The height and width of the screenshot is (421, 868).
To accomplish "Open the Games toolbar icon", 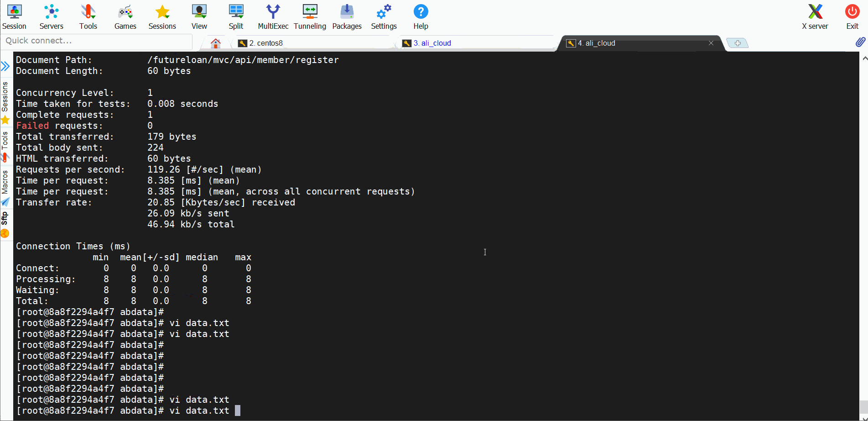I will point(125,17).
